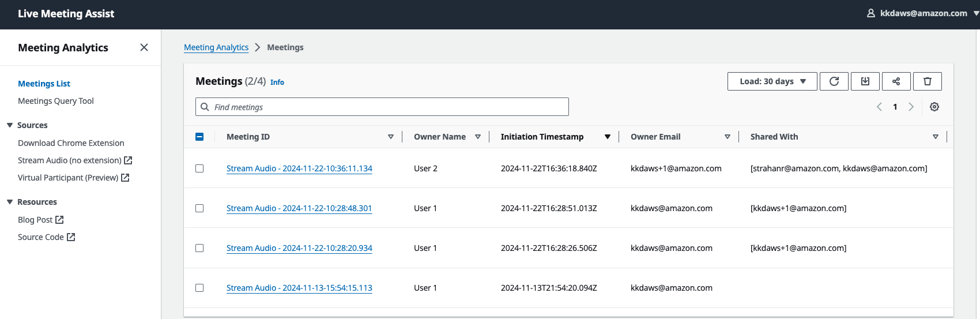Click the delete meetings trash icon
Image resolution: width=980 pixels, height=319 pixels.
pyautogui.click(x=927, y=81)
